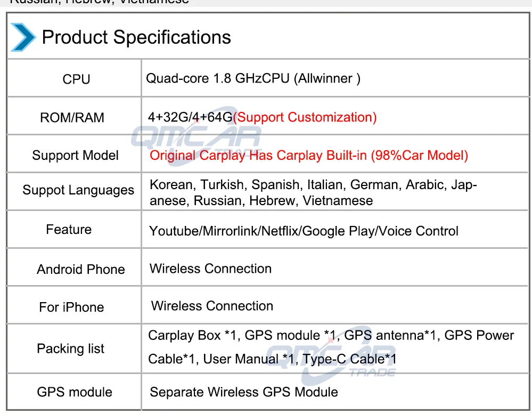Click Wireless Connection in For iPhone row

[212, 306]
